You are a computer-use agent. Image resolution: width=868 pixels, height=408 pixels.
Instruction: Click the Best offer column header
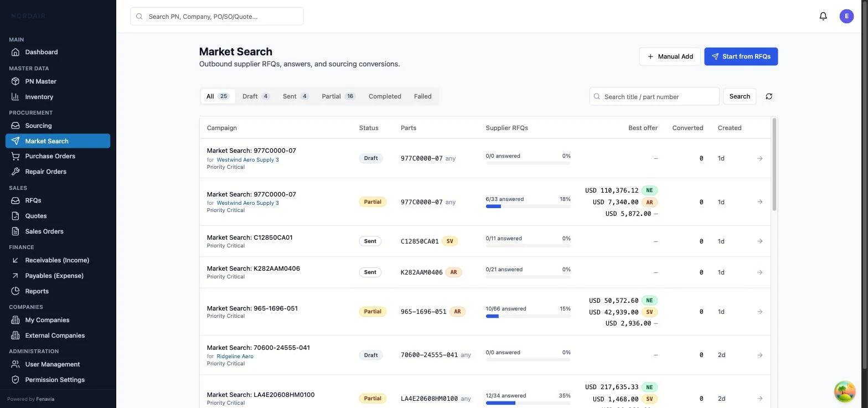click(x=643, y=128)
